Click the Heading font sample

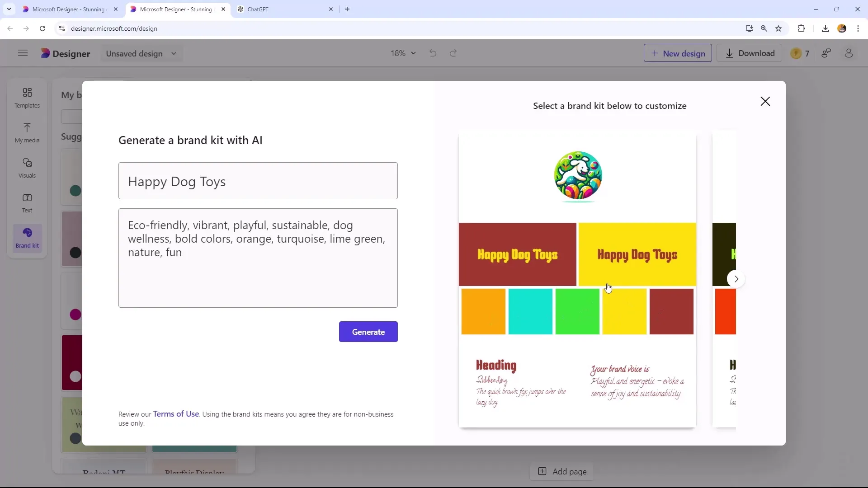[x=496, y=366]
